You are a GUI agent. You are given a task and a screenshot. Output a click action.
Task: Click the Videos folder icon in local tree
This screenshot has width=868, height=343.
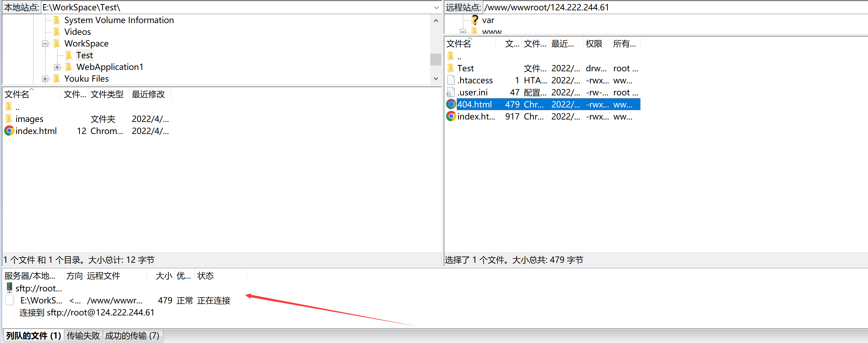pyautogui.click(x=57, y=32)
